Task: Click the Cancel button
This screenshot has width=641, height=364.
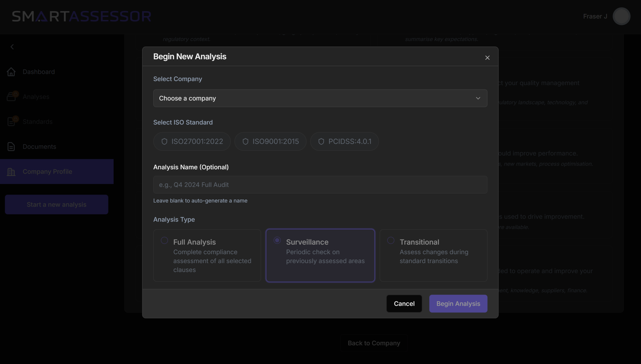Action: pos(404,303)
